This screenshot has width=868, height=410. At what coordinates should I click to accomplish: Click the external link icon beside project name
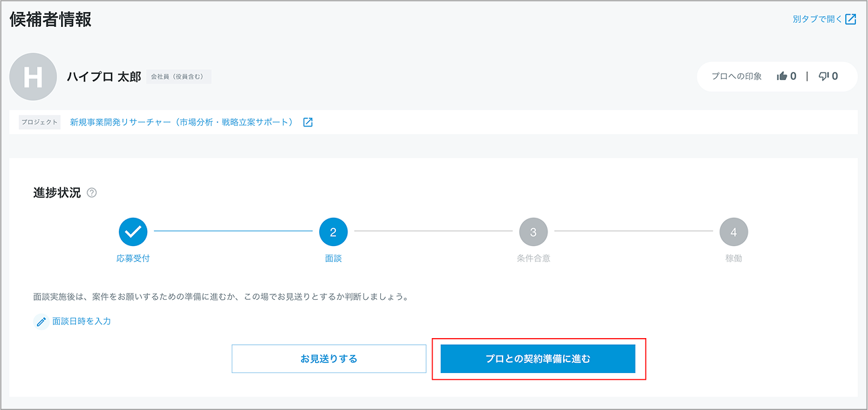[308, 122]
